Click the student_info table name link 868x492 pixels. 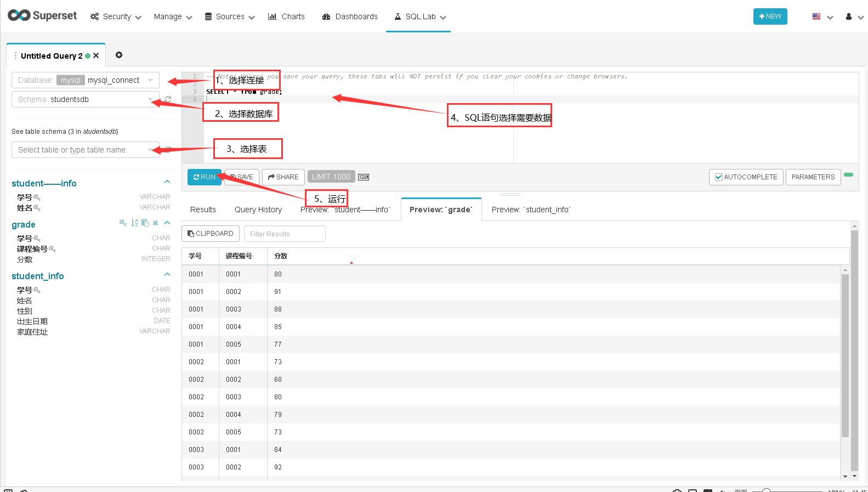pyautogui.click(x=38, y=276)
